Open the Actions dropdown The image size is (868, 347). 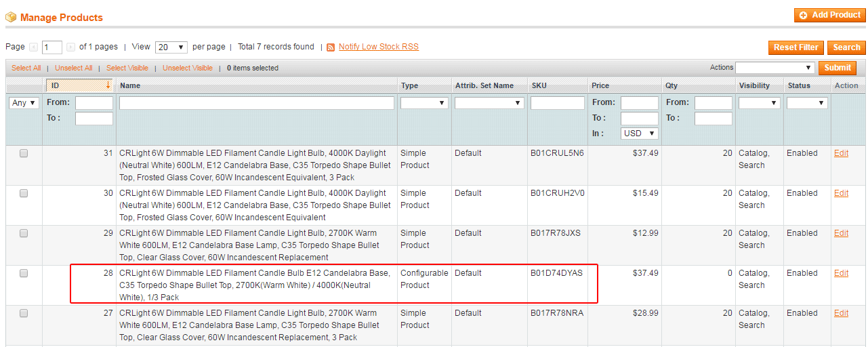pyautogui.click(x=775, y=68)
